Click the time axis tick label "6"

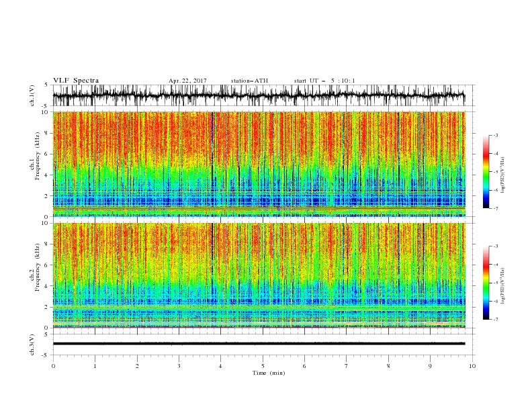pos(304,366)
